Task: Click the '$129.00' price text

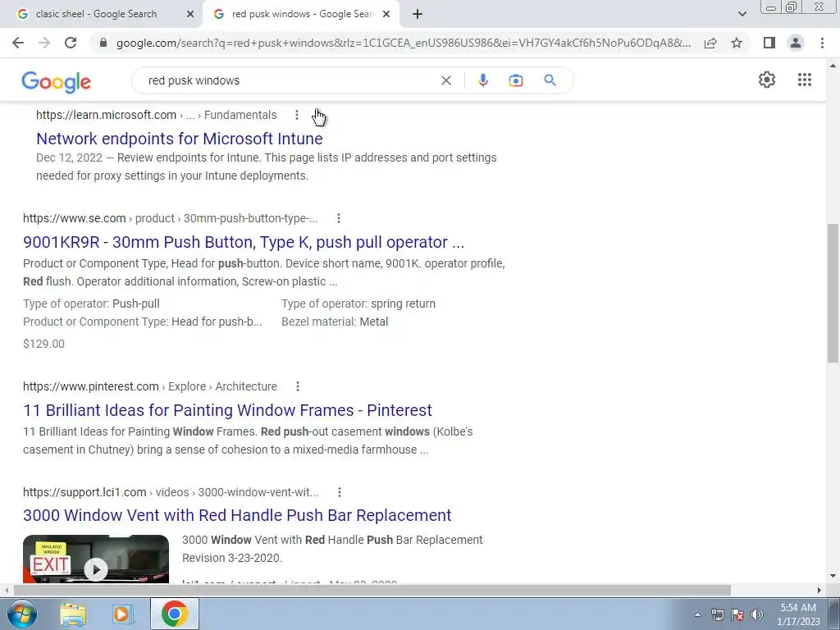Action: (x=44, y=344)
